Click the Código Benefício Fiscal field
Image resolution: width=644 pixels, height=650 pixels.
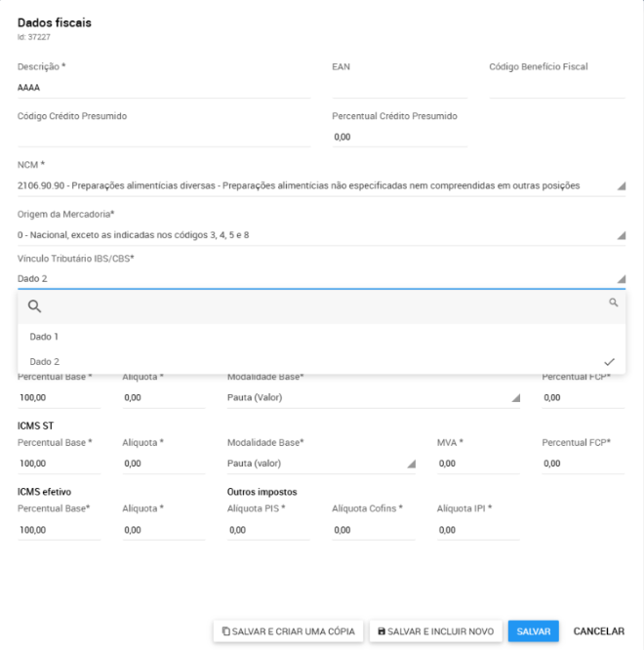[x=556, y=88]
